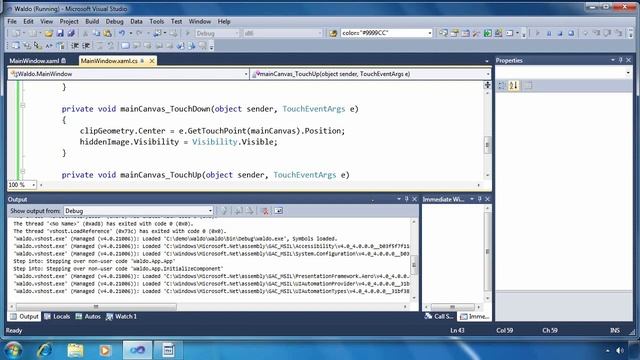Open the Project menu
Screen dimensions: 640x360
pyautogui.click(x=69, y=21)
